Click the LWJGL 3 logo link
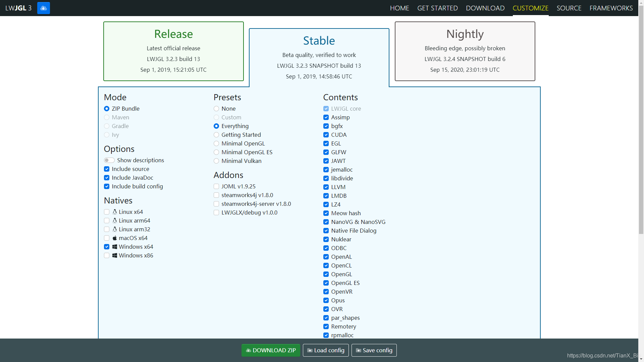This screenshot has height=362, width=644. (x=18, y=8)
